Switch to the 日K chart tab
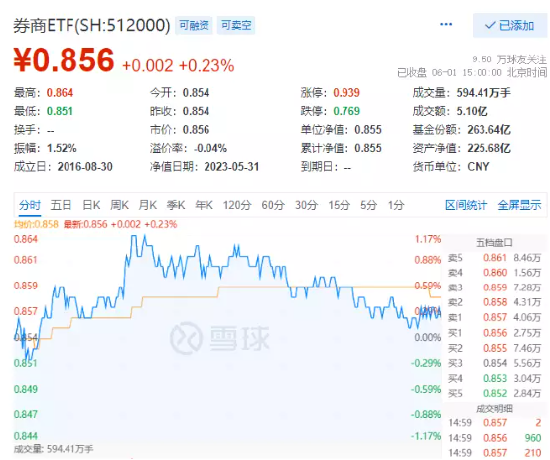550x460 pixels. pos(91,205)
